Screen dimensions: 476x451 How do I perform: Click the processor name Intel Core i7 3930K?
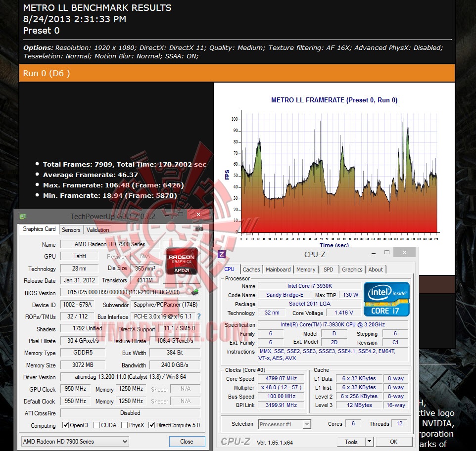tap(310, 286)
